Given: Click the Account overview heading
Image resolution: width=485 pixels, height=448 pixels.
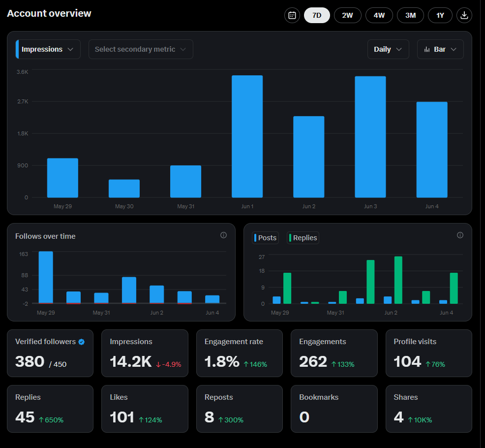Looking at the screenshot, I should [x=49, y=13].
